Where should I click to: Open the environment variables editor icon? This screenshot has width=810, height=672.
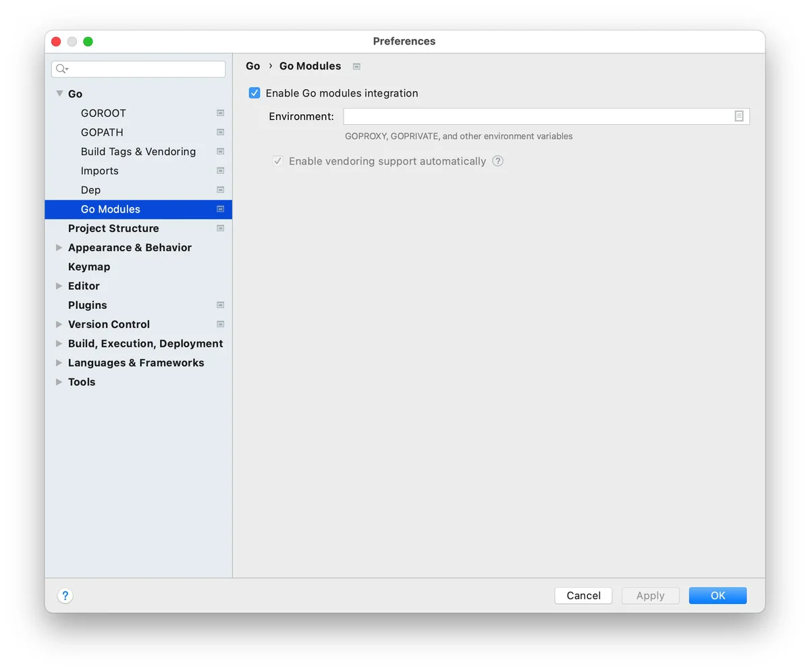739,116
